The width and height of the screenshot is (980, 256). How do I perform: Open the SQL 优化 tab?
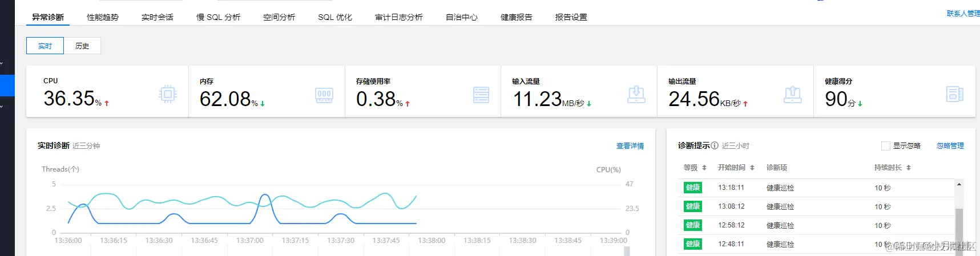pos(335,17)
